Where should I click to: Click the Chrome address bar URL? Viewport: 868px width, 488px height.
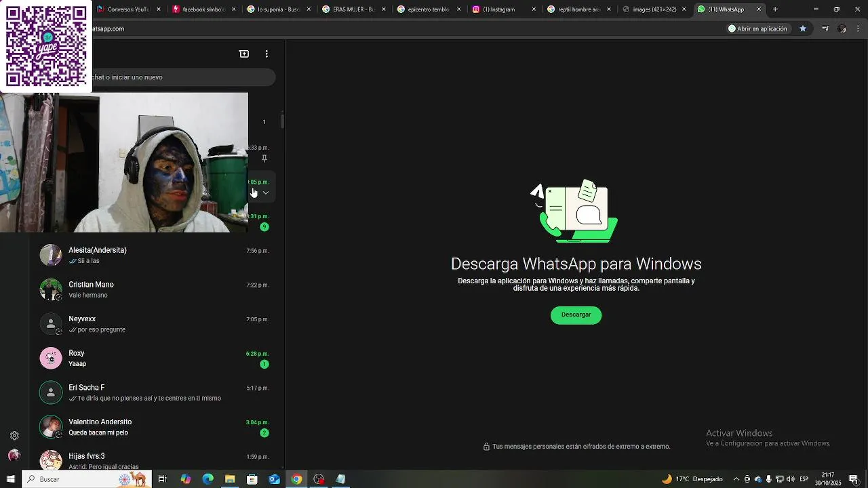[x=108, y=28]
